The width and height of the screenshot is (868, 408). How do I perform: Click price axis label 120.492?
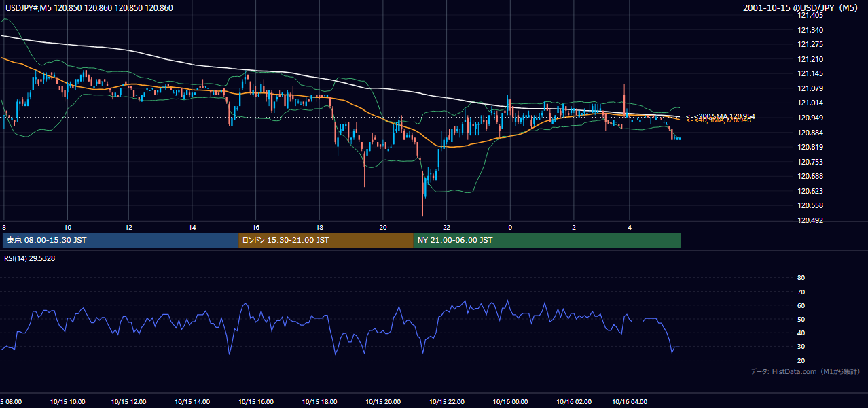click(x=810, y=220)
